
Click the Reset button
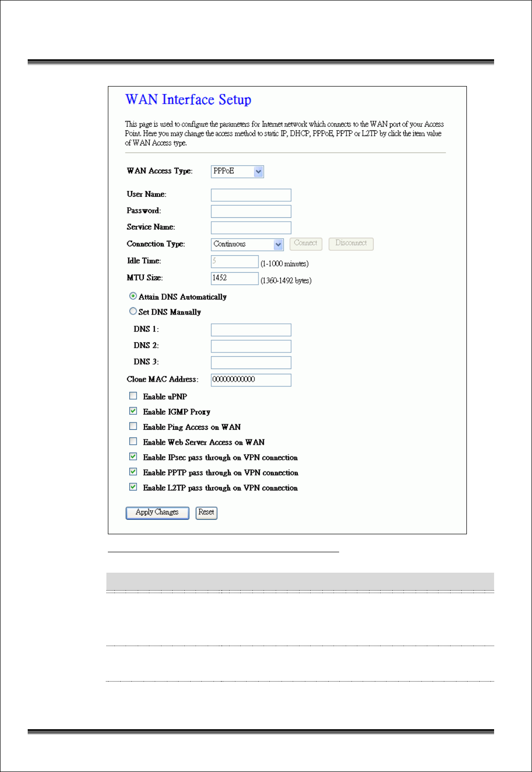coord(206,513)
